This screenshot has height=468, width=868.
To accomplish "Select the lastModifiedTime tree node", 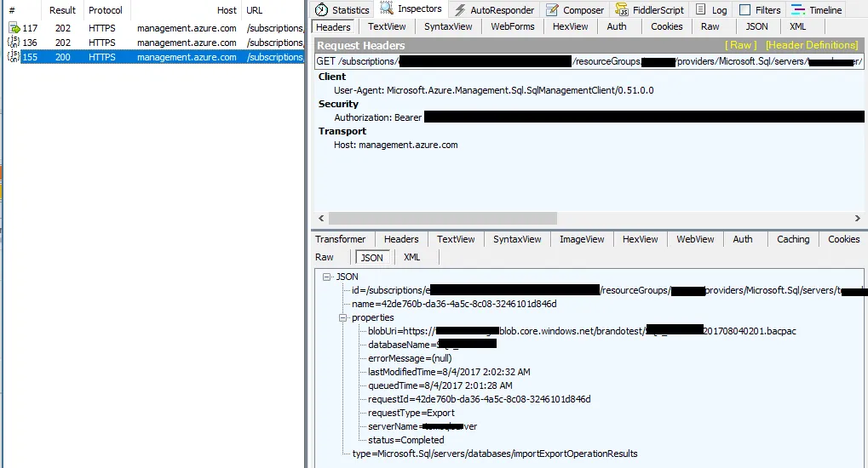I will pyautogui.click(x=449, y=372).
